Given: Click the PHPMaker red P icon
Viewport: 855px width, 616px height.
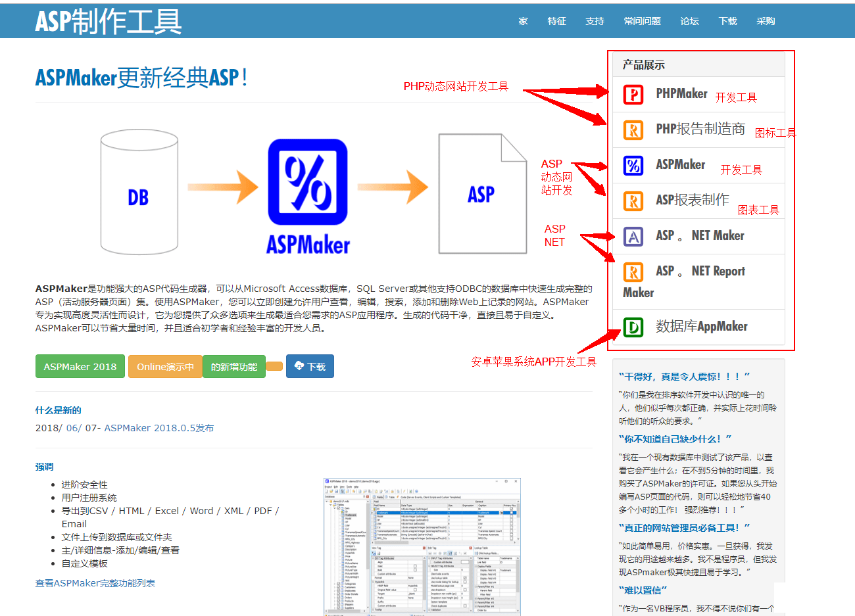Looking at the screenshot, I should (x=633, y=95).
